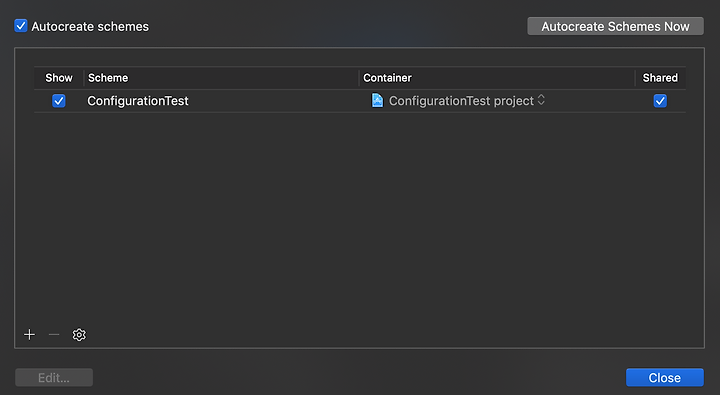This screenshot has height=395, width=720.
Task: Click the Autocreate Schemes Now button
Action: click(615, 26)
